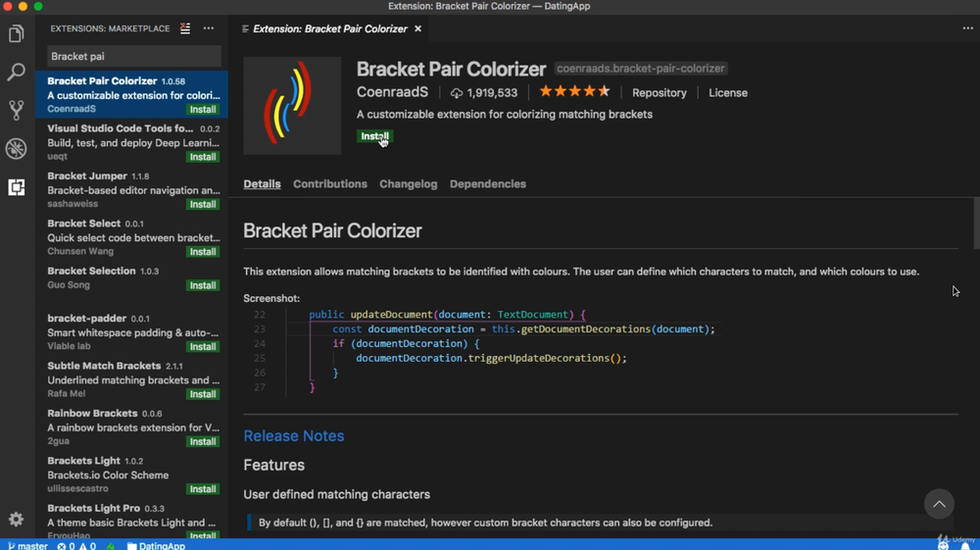The width and height of the screenshot is (980, 550).
Task: Open the Source Control view
Action: [16, 110]
